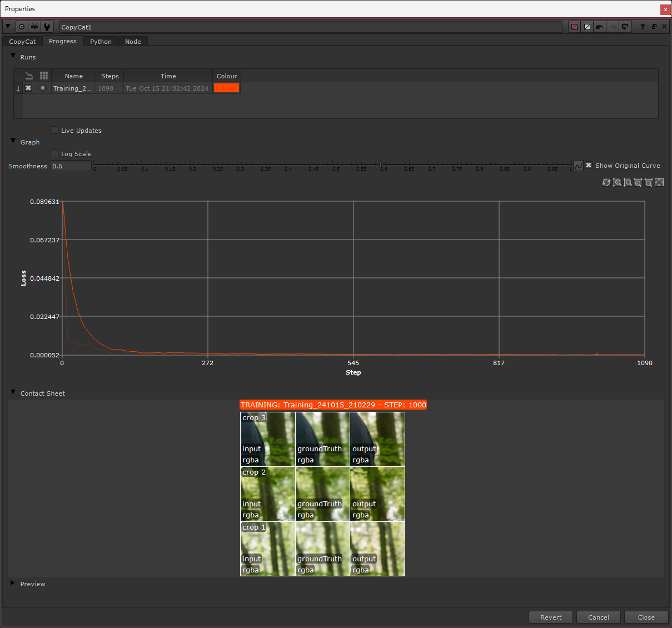The image size is (672, 628).
Task: Uncheck Show Original Curve
Action: point(589,166)
